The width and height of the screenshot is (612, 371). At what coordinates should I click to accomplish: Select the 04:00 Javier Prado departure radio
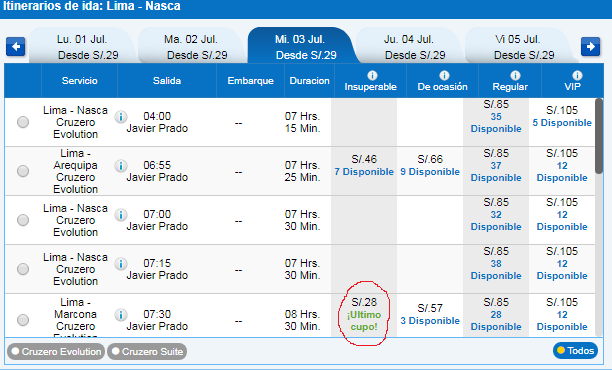coord(23,122)
